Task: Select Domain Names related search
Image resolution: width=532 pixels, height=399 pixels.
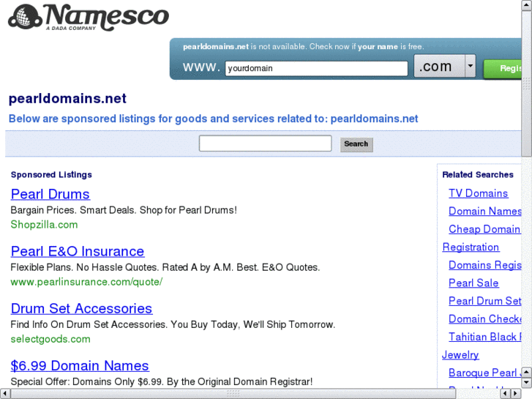Action: tap(485, 212)
